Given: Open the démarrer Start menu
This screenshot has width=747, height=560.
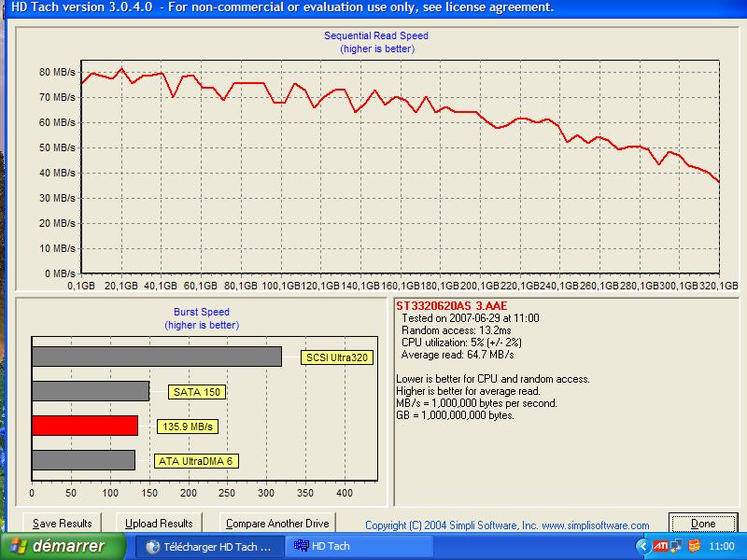Looking at the screenshot, I should click(56, 546).
